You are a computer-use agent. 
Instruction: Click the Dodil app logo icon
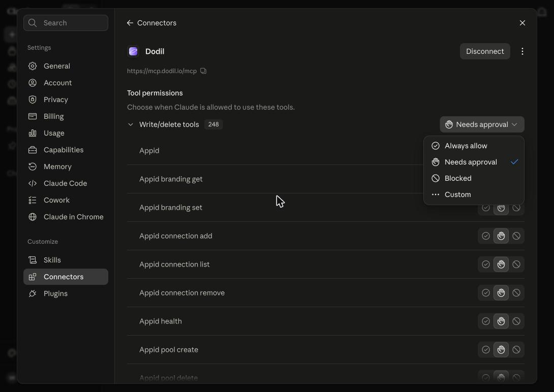[133, 51]
